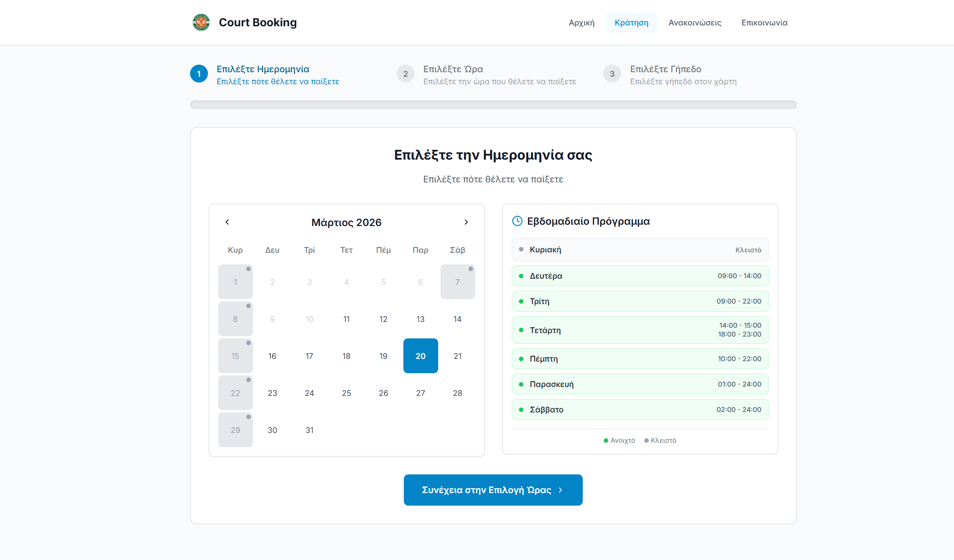954x560 pixels.
Task: Click Κυριακή Κλειστό schedule row
Action: point(640,250)
